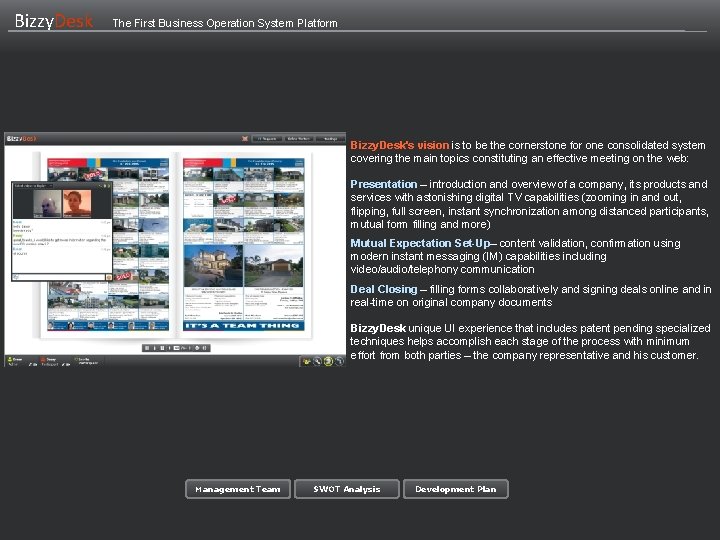Click the yellow icon in the embedded app's bottom-right tray
Screen dimensions: 720x540
[306, 362]
